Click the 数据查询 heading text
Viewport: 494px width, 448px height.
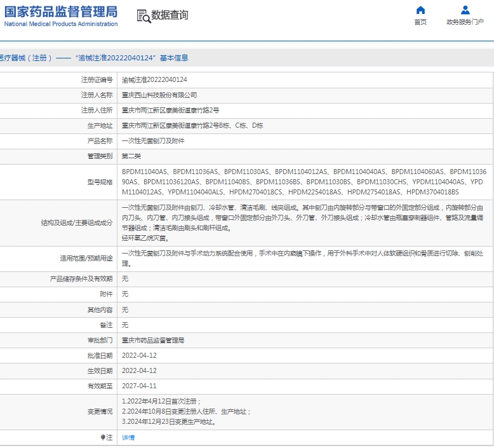[170, 15]
